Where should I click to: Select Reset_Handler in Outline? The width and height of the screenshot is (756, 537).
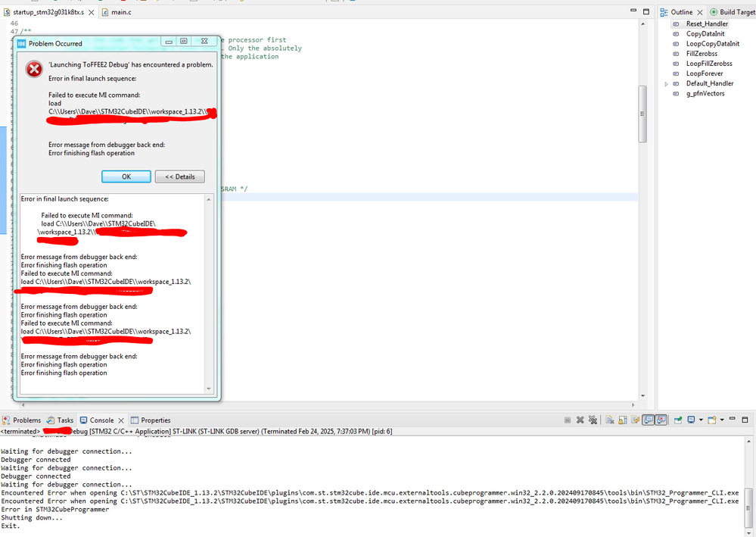pyautogui.click(x=708, y=23)
